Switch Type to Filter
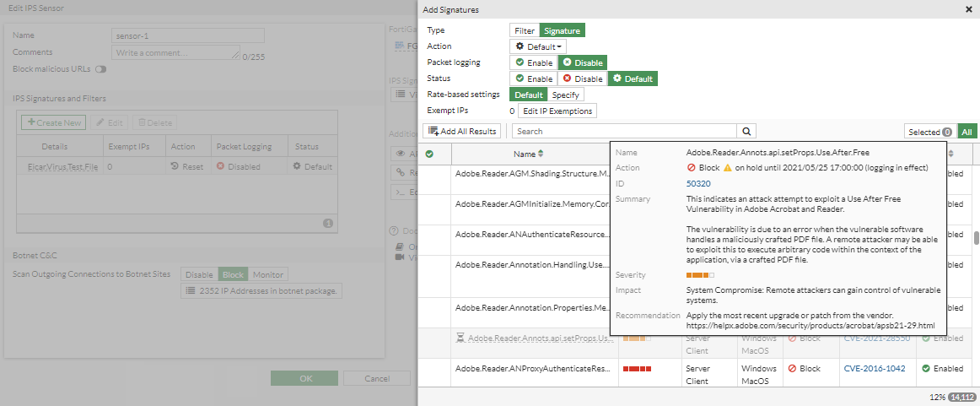Screen dimensions: 980x406 [x=525, y=30]
